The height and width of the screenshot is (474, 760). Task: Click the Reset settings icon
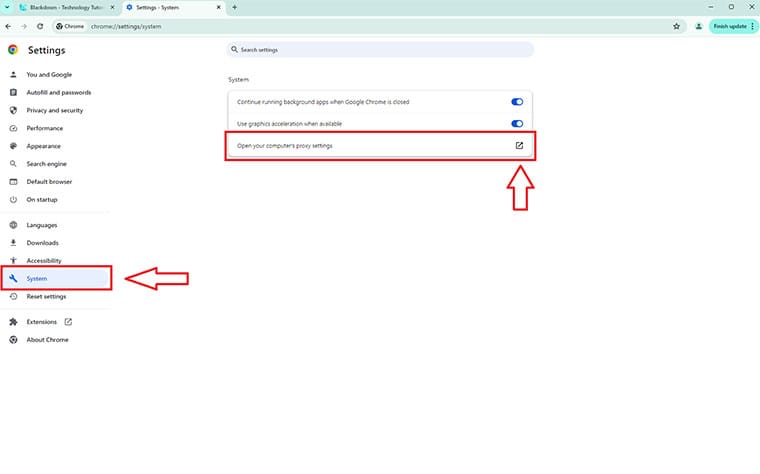pyautogui.click(x=13, y=297)
